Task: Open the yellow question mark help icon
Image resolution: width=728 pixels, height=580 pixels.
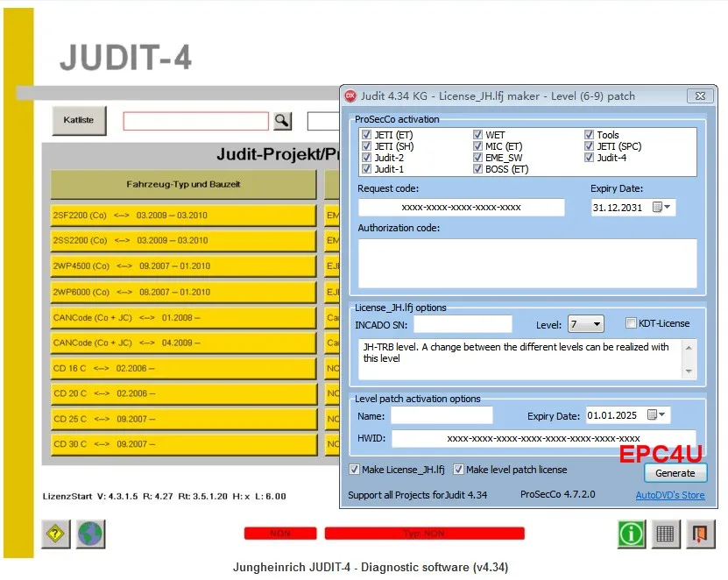Action: pyautogui.click(x=56, y=534)
